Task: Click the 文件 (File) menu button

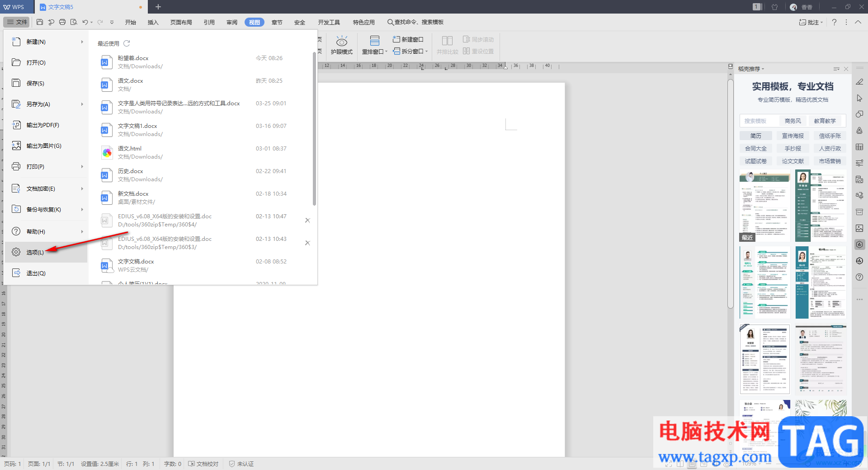Action: 17,22
